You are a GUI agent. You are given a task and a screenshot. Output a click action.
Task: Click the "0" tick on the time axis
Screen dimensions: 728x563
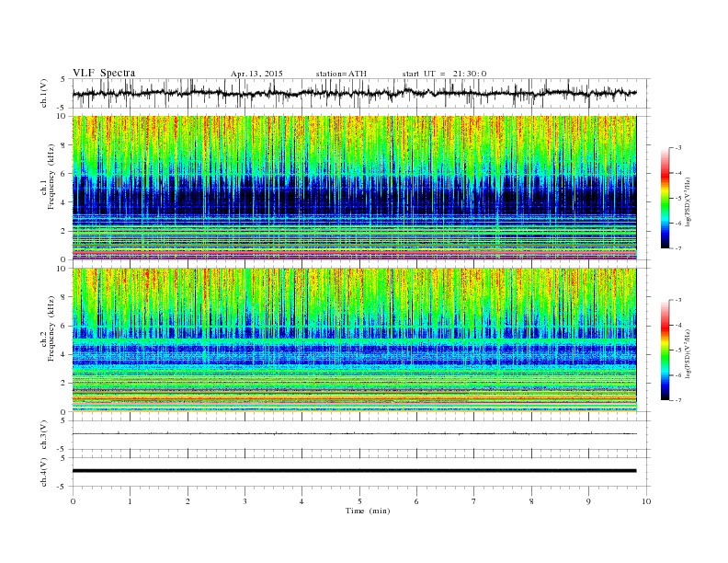(x=73, y=501)
